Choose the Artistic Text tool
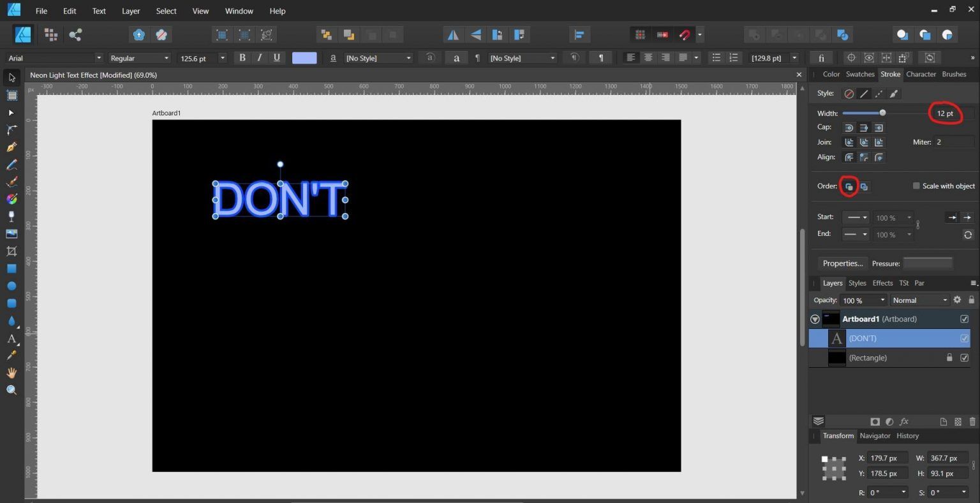The height and width of the screenshot is (503, 980). pos(11,337)
